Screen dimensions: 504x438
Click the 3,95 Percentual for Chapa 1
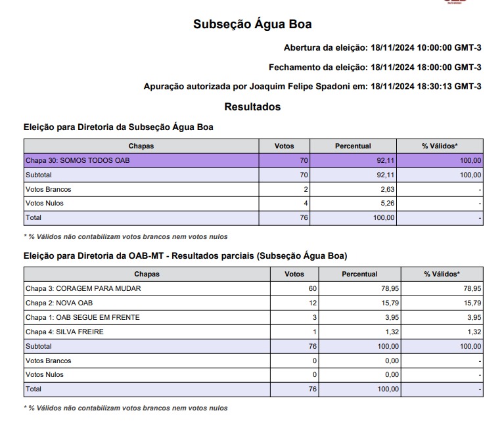pyautogui.click(x=392, y=318)
